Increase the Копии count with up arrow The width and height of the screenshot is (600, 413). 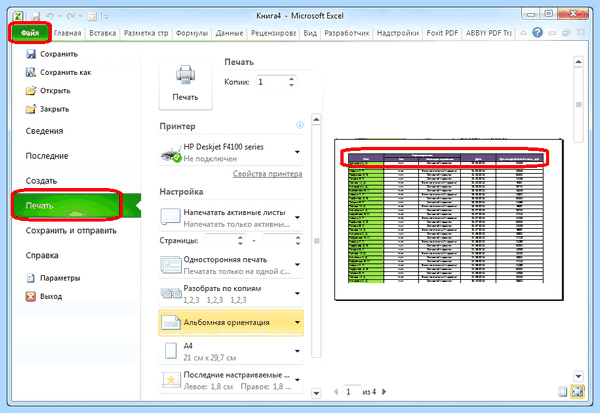tap(292, 79)
